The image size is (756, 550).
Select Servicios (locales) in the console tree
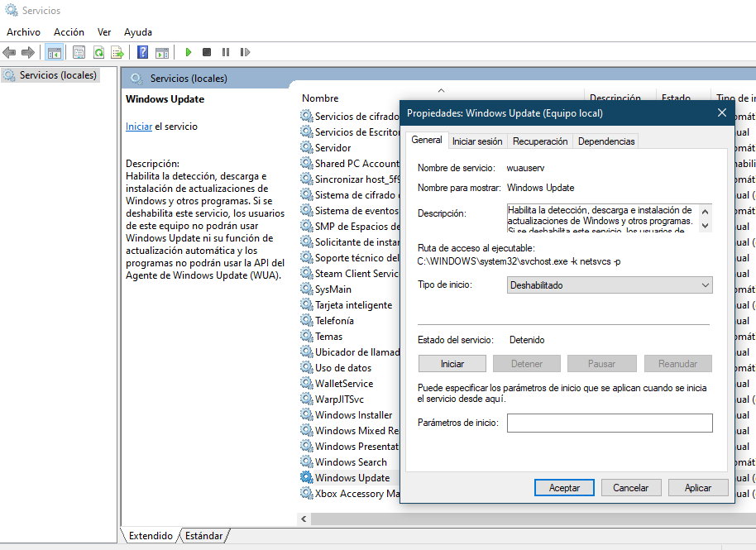coord(58,75)
